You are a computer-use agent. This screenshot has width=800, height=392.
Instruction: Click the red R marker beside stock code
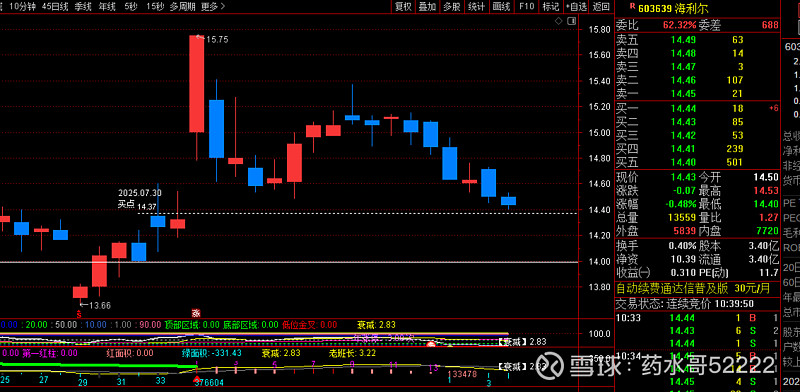(633, 6)
